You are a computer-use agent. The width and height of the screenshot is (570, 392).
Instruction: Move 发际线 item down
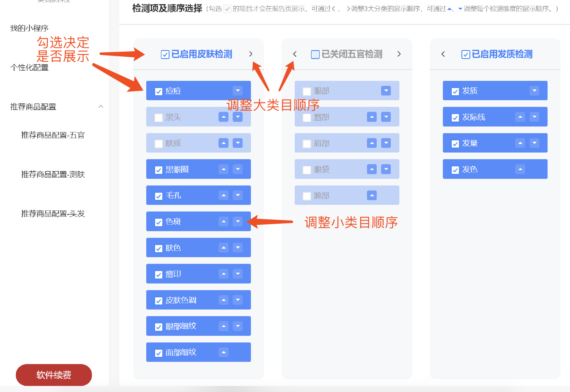tap(534, 117)
